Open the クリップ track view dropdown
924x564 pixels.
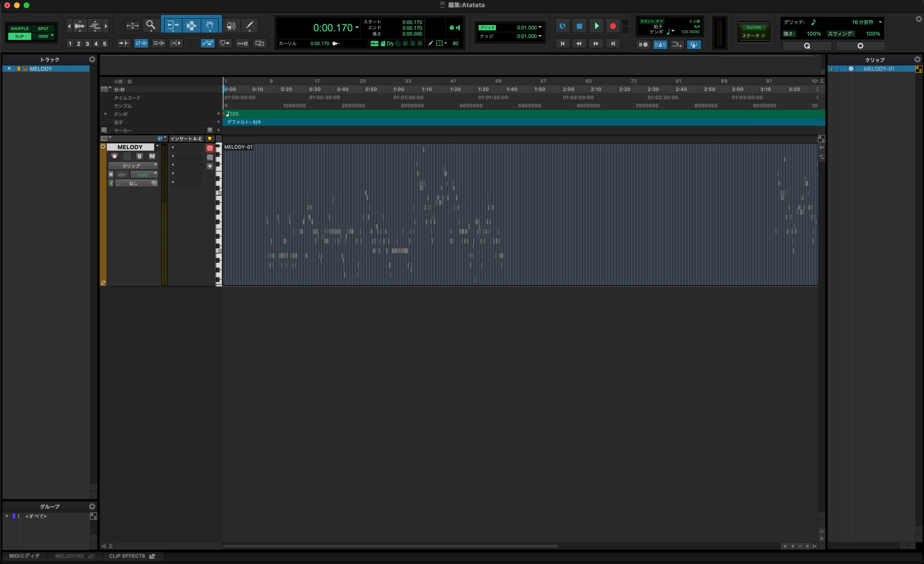[133, 165]
